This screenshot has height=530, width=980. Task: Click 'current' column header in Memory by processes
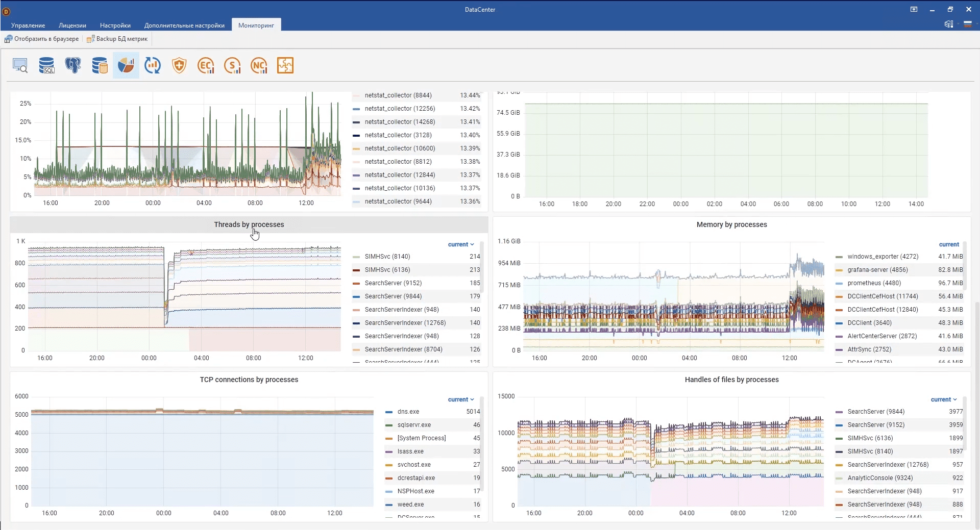(949, 244)
